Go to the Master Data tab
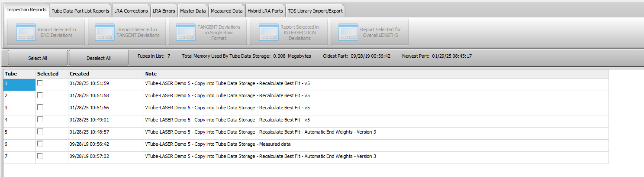Screen dimensions: 644x177 tap(193, 11)
